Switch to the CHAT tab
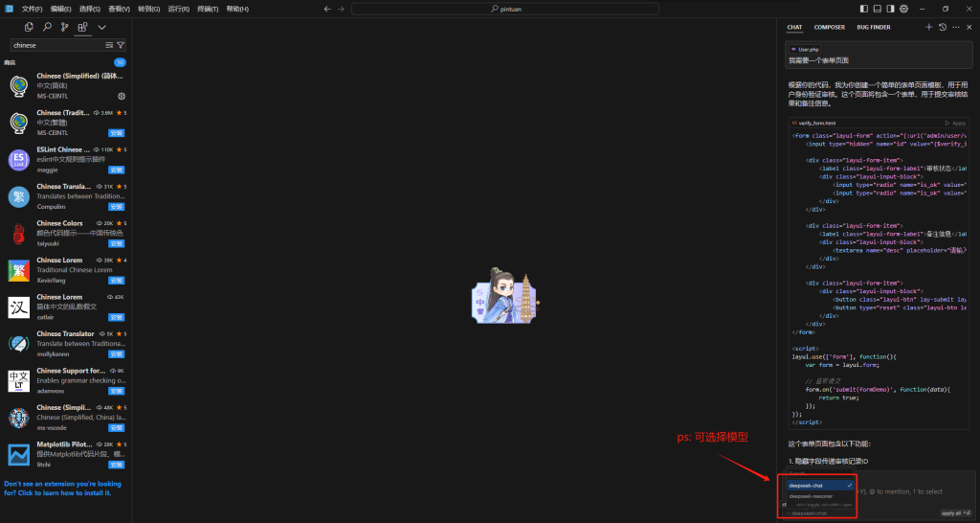This screenshot has height=523, width=980. (794, 27)
